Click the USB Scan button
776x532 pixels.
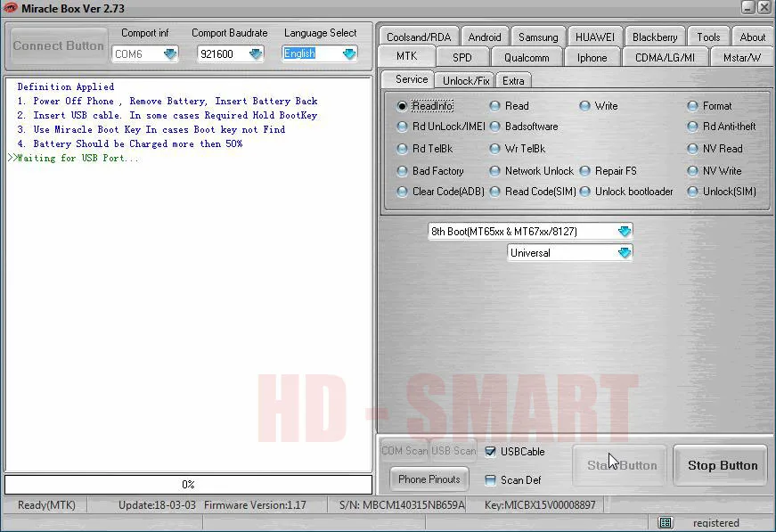pyautogui.click(x=453, y=451)
